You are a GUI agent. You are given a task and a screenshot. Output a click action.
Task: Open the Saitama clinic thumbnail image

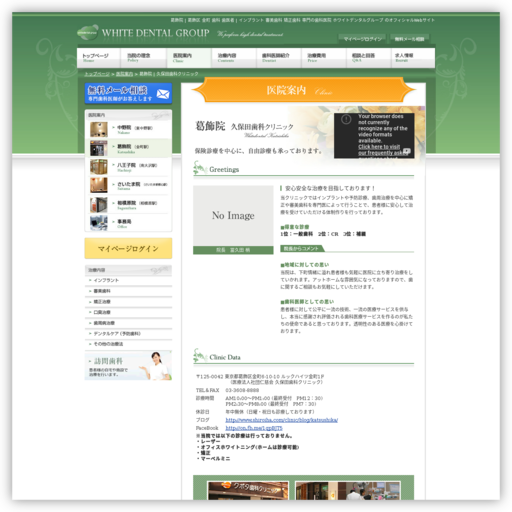pos(99,185)
